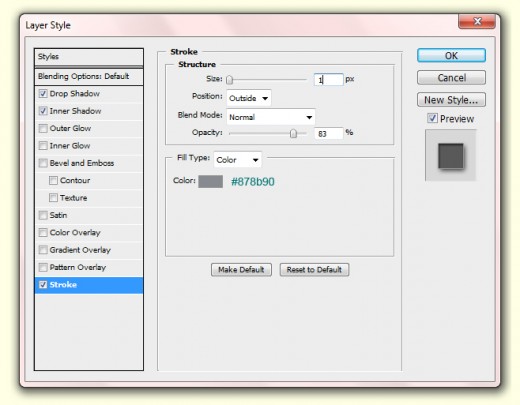Open the Position dropdown set to Outside

coord(249,98)
